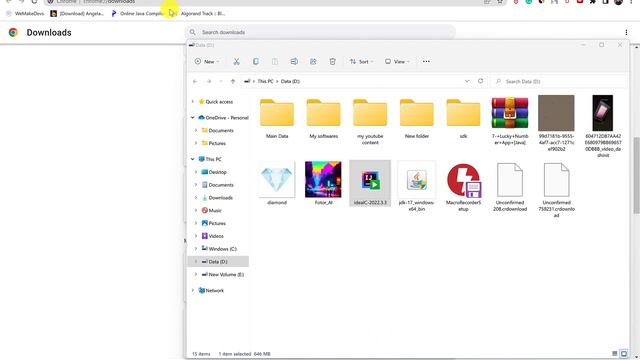Open Pictures under This PC

pyautogui.click(x=217, y=223)
